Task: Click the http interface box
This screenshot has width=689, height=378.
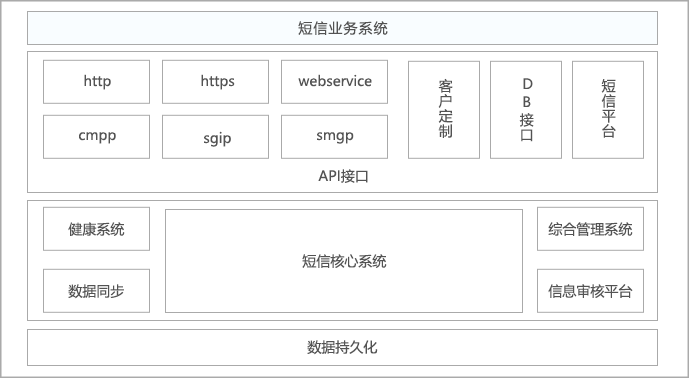Action: click(96, 82)
